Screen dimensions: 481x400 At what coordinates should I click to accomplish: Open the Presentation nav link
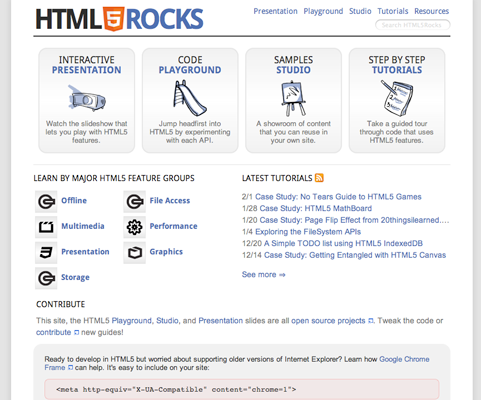[275, 11]
